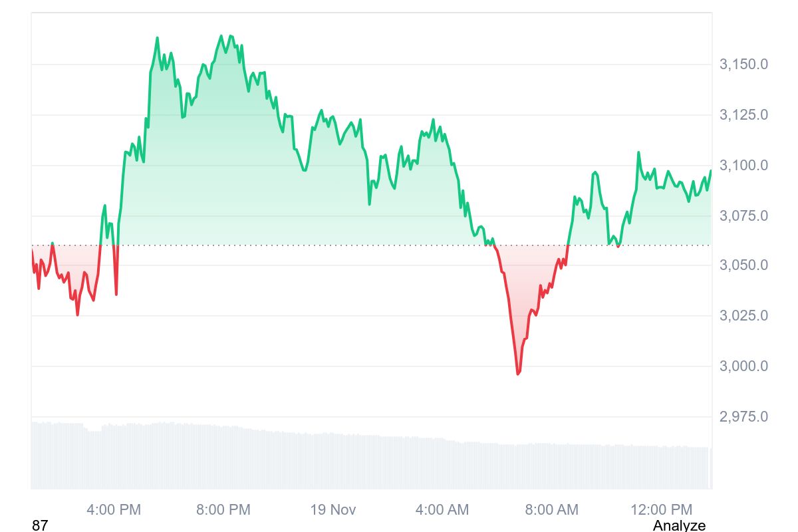
Task: Click the dotted baseline in the red dip
Action: (x=532, y=245)
